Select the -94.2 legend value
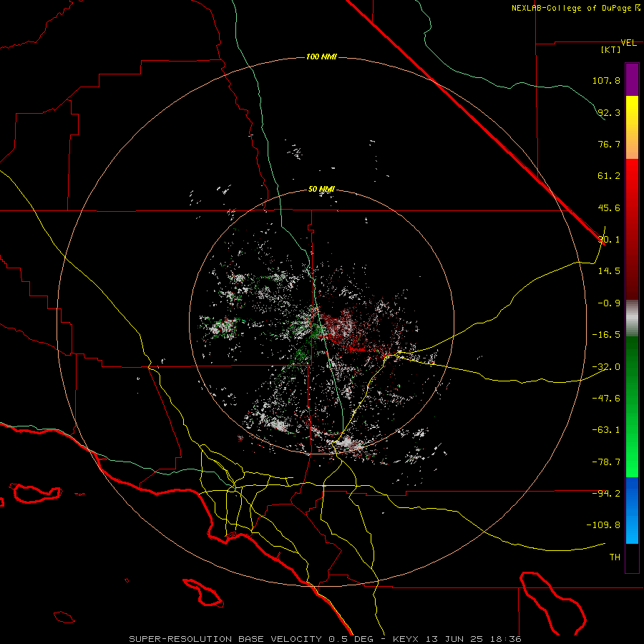 click(606, 494)
